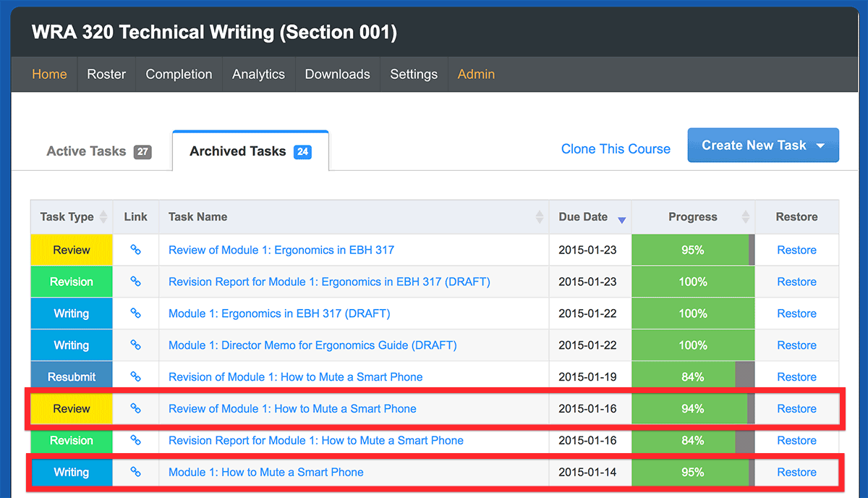Open Module 1: Ergonomics in EBH 317 (DRAFT)
Image resolution: width=868 pixels, height=498 pixels.
click(x=279, y=313)
